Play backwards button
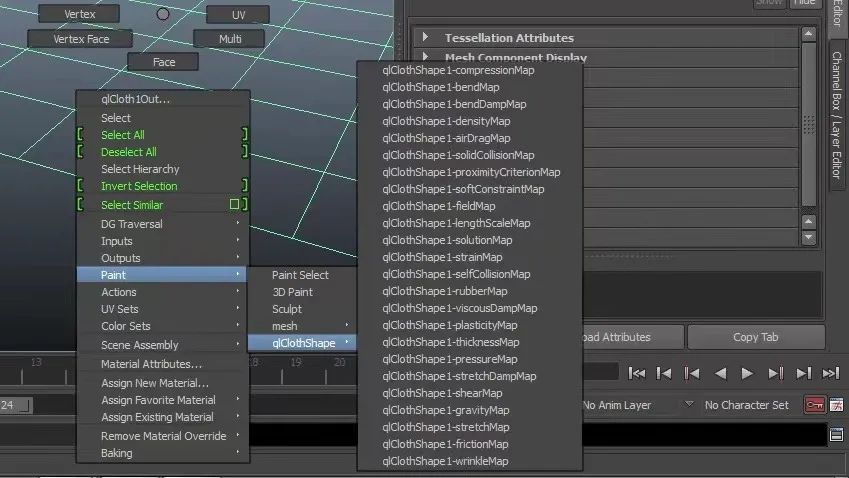This screenshot has height=478, width=849. 720,373
